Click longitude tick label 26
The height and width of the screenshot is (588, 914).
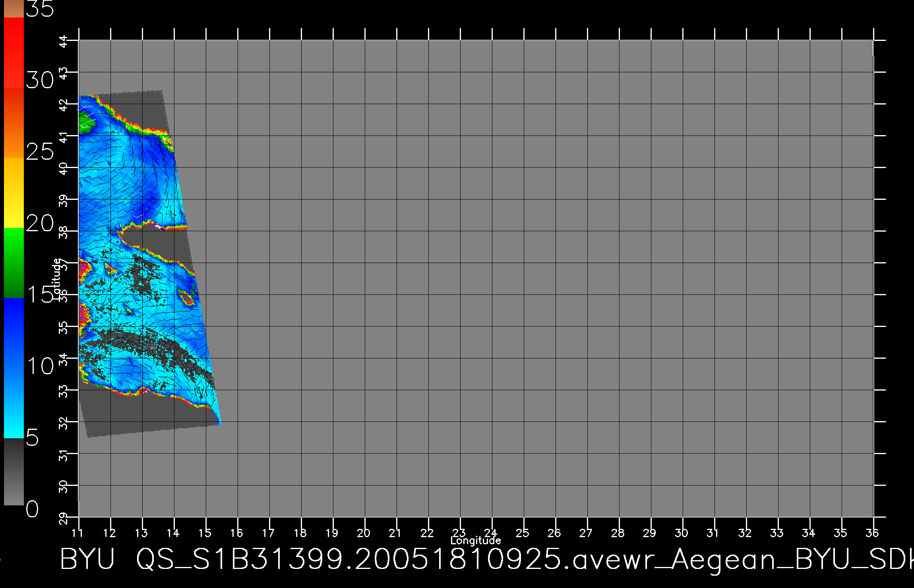click(x=554, y=533)
